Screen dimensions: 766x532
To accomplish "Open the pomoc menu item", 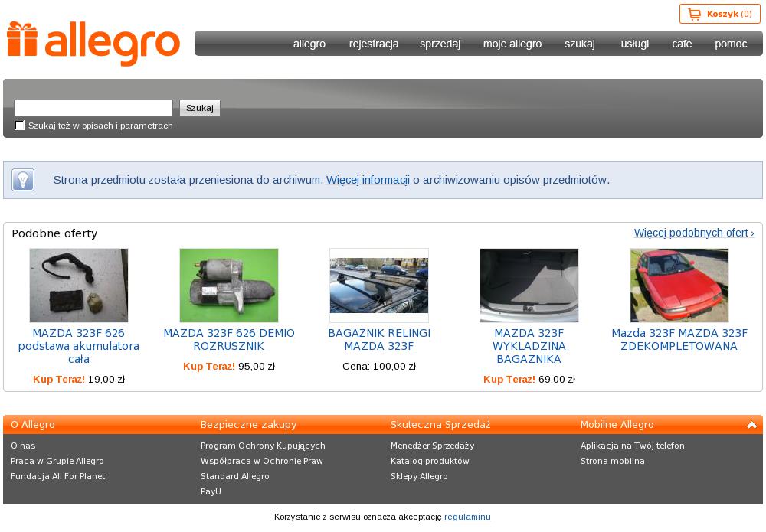I will point(731,44).
